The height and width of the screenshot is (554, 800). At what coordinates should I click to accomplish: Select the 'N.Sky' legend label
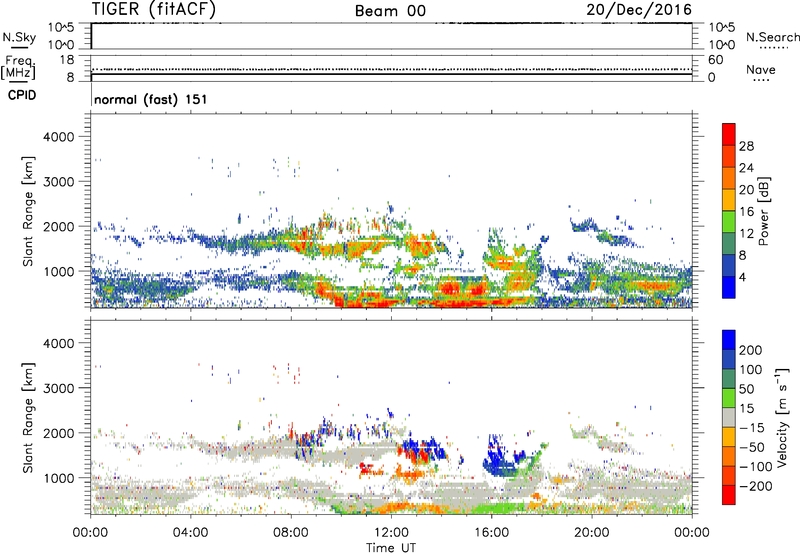[19, 37]
